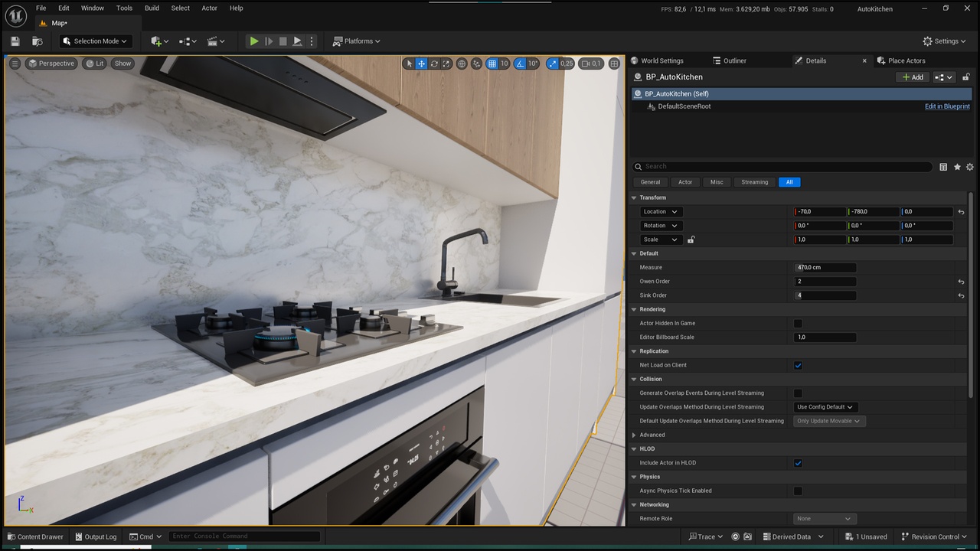Collapse the Transform section
Image resolution: width=980 pixels, height=551 pixels.
click(634, 197)
